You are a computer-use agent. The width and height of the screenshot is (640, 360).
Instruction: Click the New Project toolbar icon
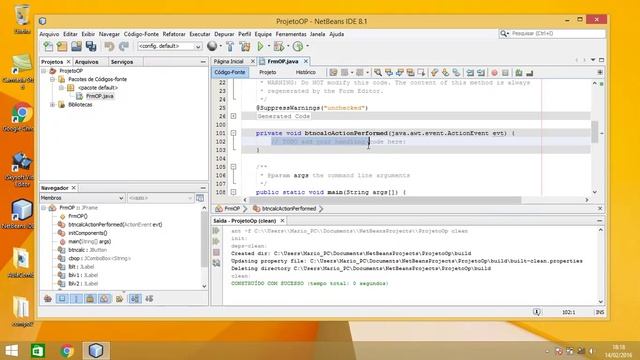[62, 46]
